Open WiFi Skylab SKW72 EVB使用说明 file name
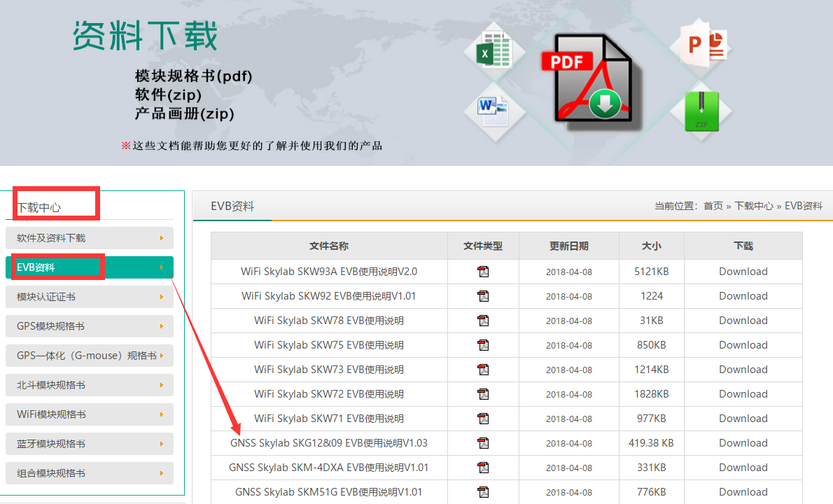 [x=328, y=394]
